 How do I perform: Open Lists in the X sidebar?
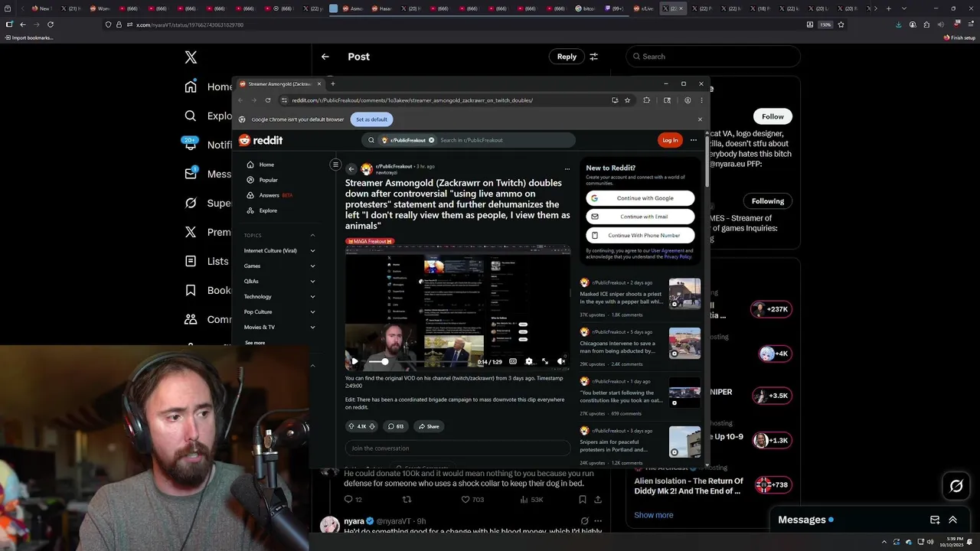tap(191, 261)
